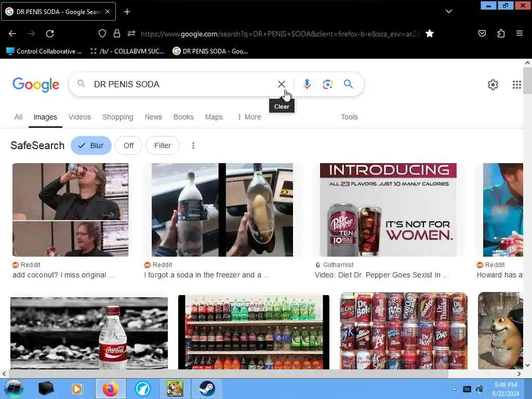Open Google quick settings gear
Viewport: 532px width, 399px height.
[493, 85]
